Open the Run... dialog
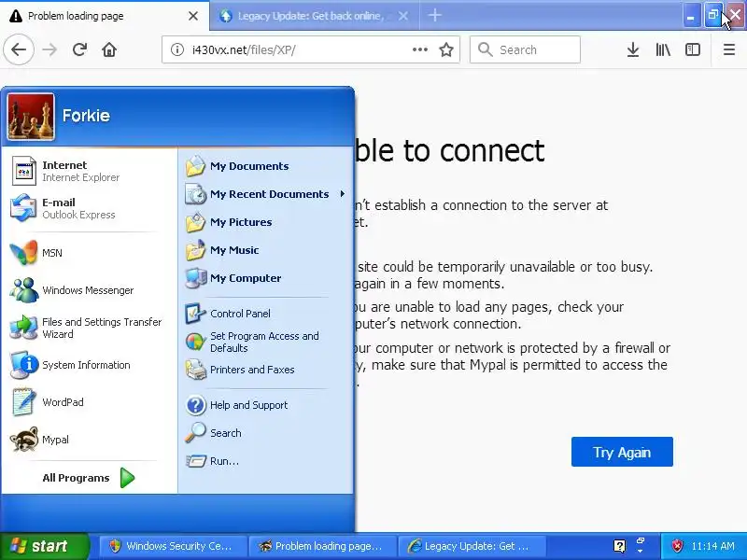 266,461
